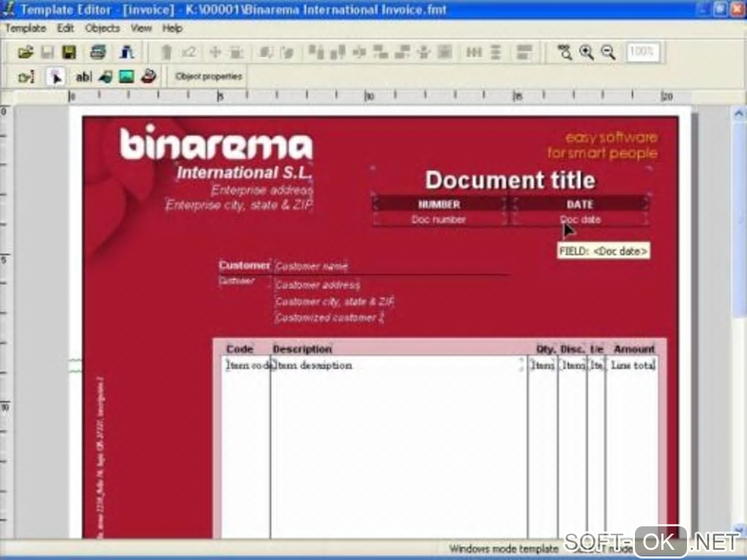Image resolution: width=747 pixels, height=560 pixels.
Task: Click the zoom out magnifier
Action: (608, 52)
